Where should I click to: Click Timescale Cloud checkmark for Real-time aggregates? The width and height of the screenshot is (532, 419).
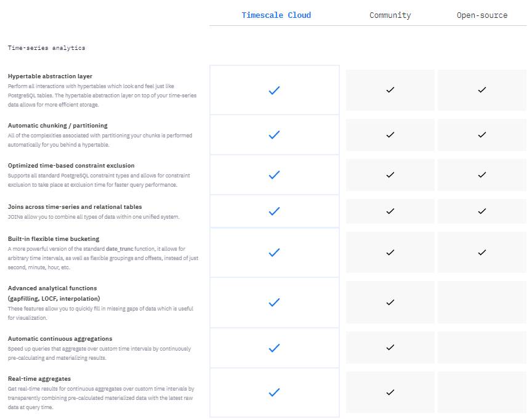point(275,392)
